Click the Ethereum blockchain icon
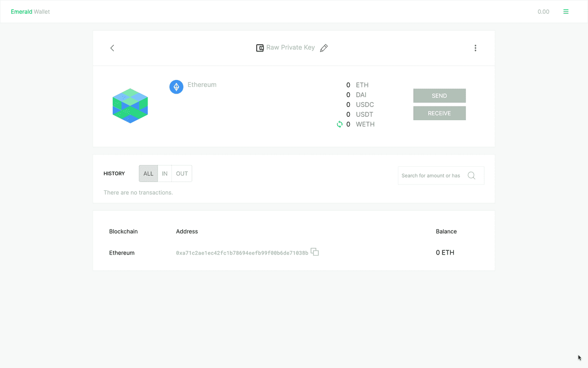Viewport: 588px width, 368px height. pos(176,86)
